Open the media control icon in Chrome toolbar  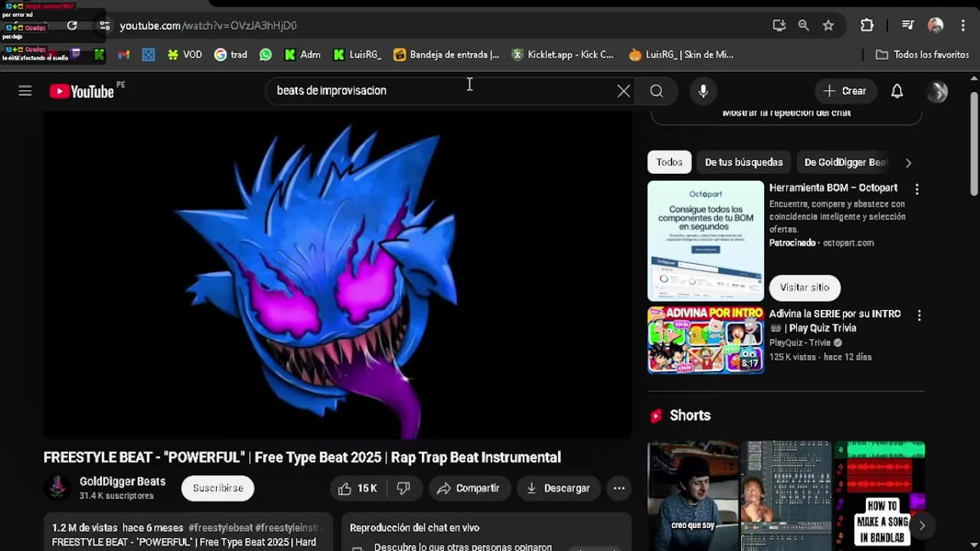[908, 25]
